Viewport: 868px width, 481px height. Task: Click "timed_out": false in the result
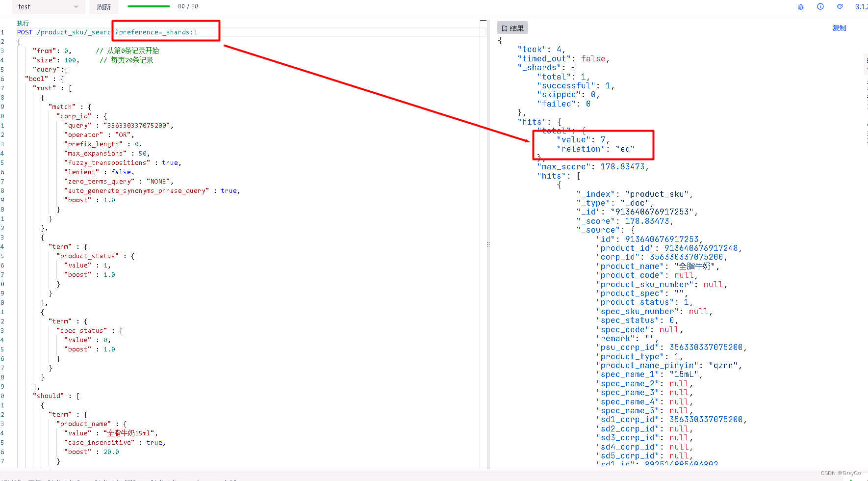click(563, 59)
